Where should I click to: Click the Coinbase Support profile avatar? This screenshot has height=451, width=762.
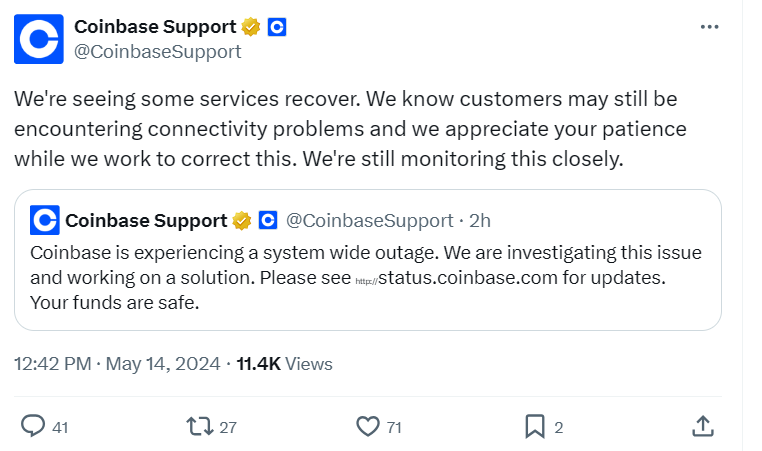point(39,39)
